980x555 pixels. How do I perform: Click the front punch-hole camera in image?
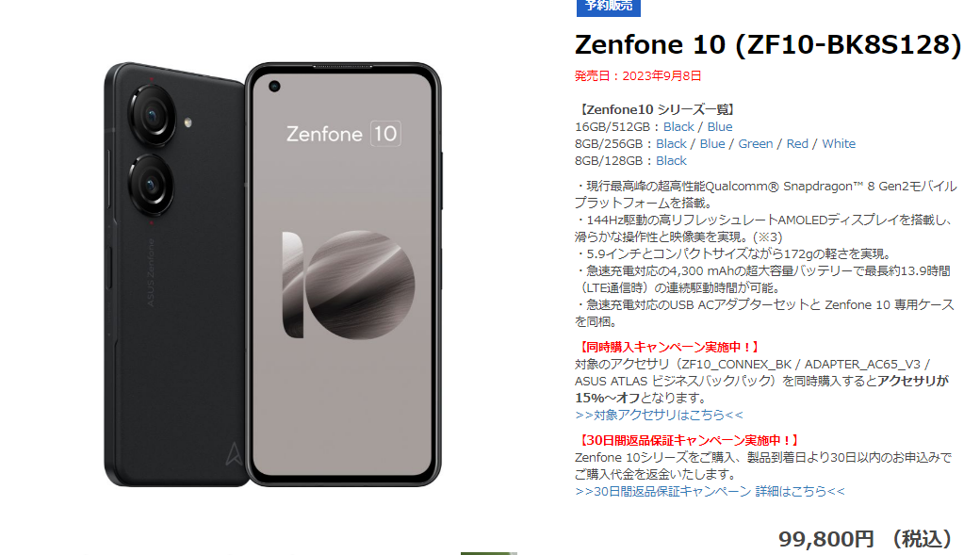click(x=274, y=87)
